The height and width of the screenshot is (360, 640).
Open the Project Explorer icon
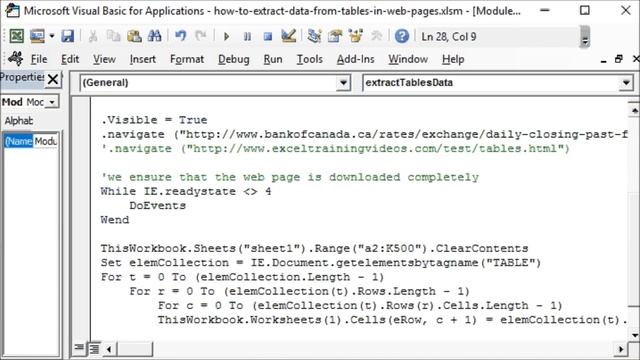click(314, 36)
